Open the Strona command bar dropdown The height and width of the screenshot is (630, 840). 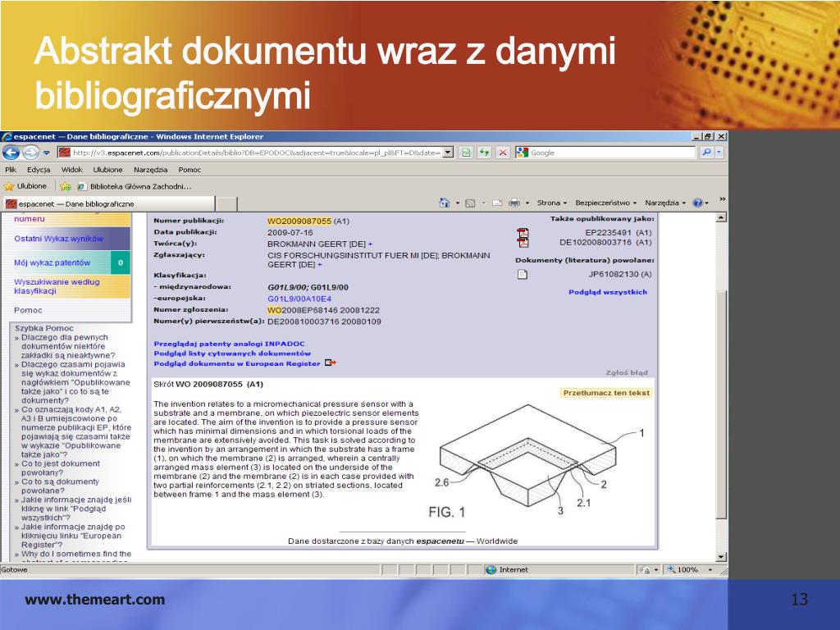552,203
